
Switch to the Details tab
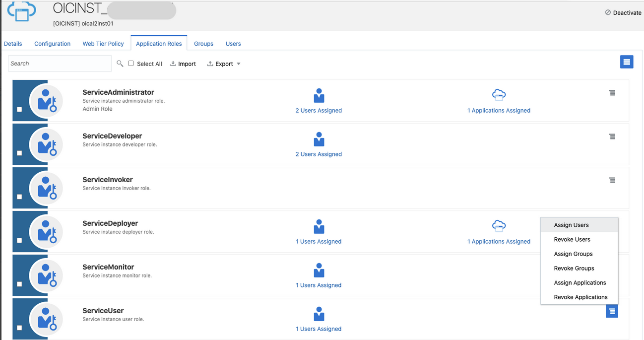point(13,44)
